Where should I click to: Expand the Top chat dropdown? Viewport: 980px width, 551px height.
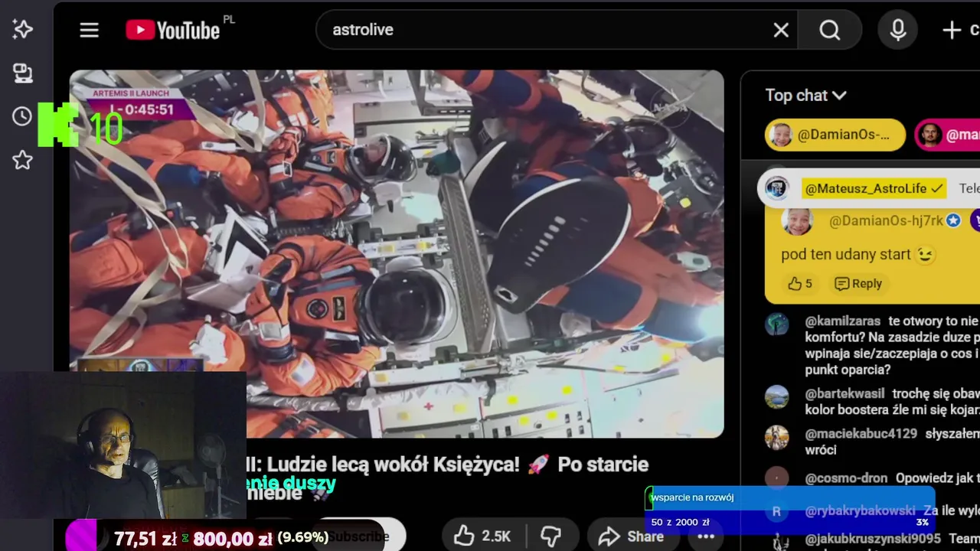805,95
